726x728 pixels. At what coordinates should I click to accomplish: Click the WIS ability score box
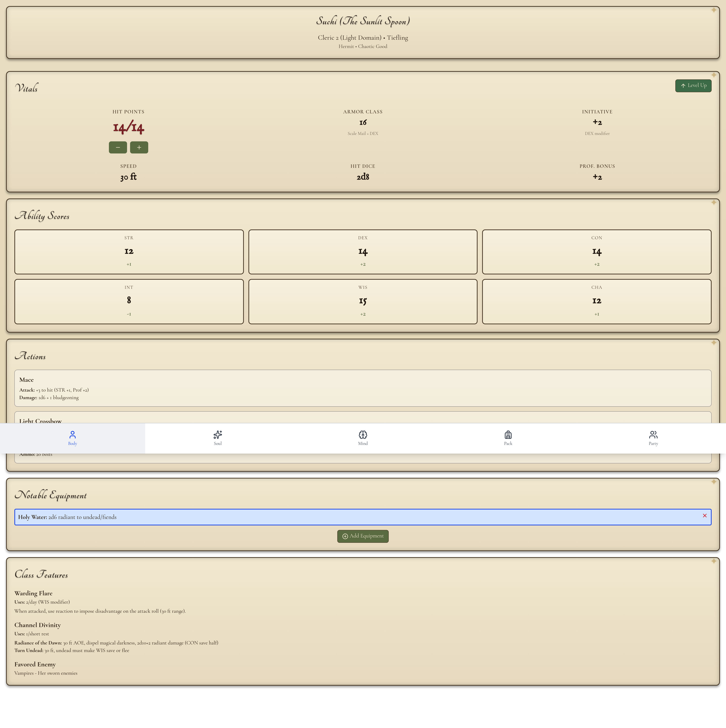[363, 301]
